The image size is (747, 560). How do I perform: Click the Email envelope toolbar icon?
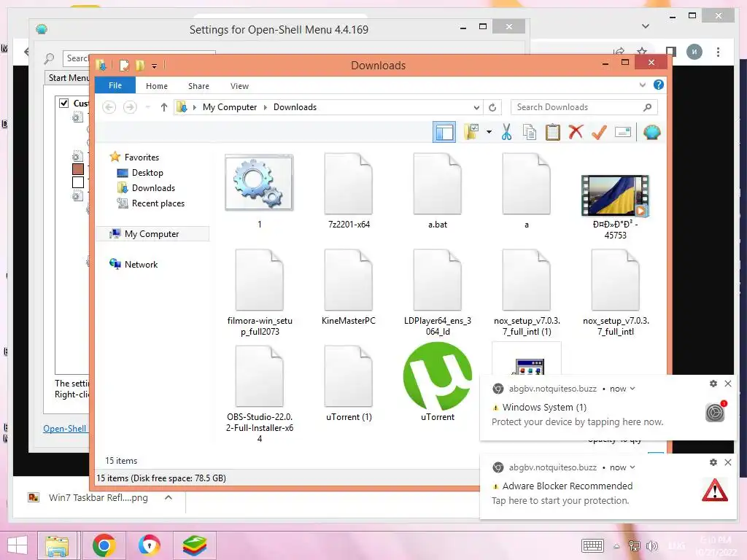pyautogui.click(x=623, y=132)
